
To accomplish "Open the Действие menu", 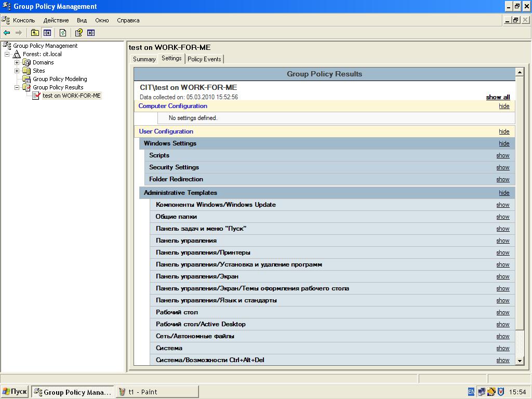I will click(x=56, y=20).
